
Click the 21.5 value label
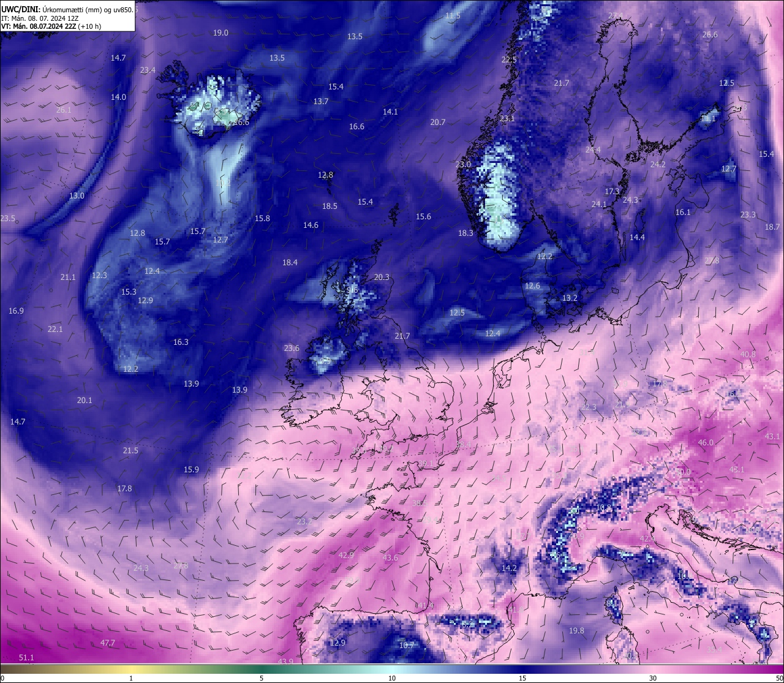pos(130,450)
